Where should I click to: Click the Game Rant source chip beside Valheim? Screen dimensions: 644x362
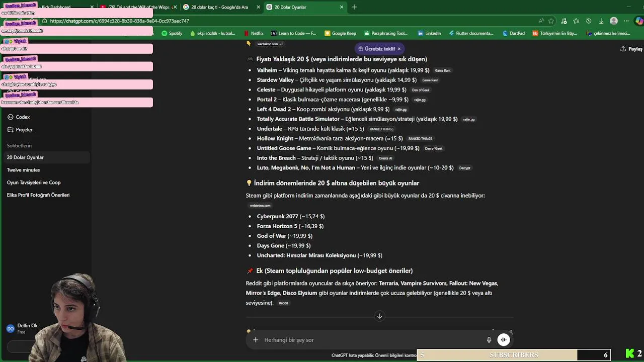click(443, 71)
